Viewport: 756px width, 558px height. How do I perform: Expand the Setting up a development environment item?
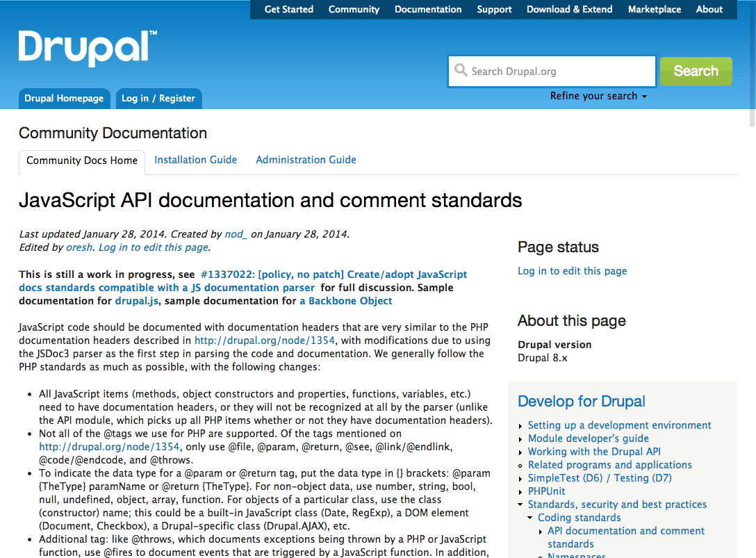pos(521,426)
